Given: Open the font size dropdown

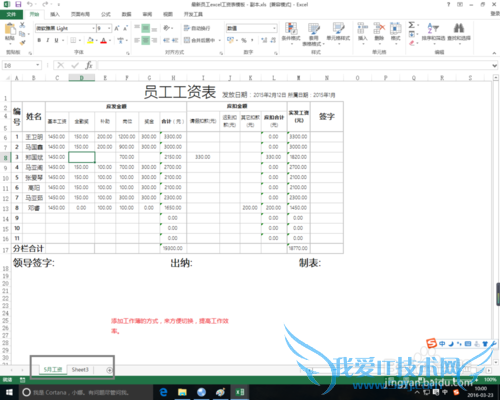Looking at the screenshot, I should pyautogui.click(x=109, y=28).
